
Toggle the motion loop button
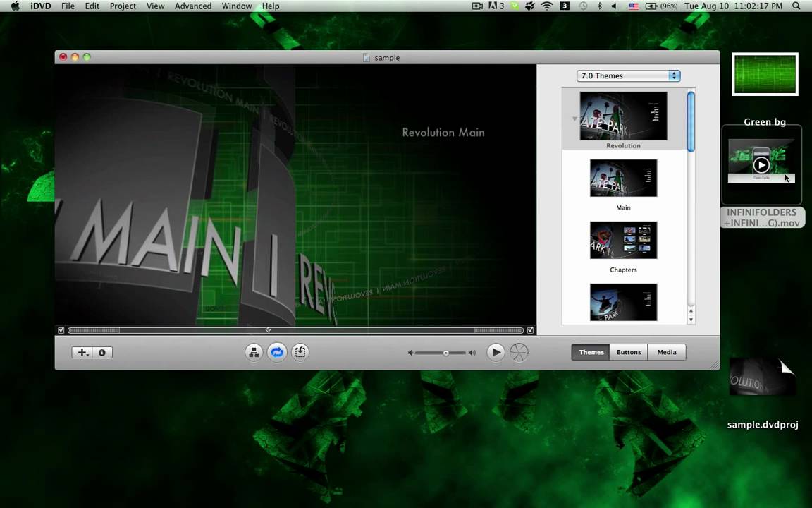pyautogui.click(x=277, y=353)
